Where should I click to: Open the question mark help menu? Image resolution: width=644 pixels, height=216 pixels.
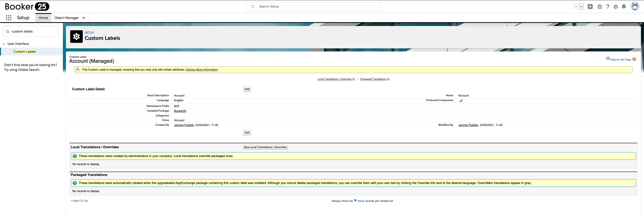click(x=608, y=7)
